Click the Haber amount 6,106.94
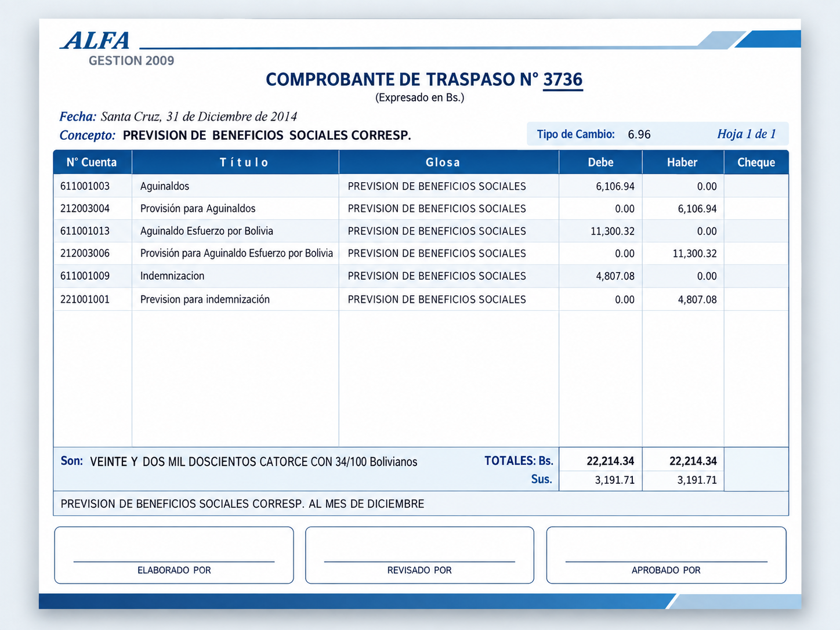This screenshot has width=840, height=630. (x=697, y=208)
